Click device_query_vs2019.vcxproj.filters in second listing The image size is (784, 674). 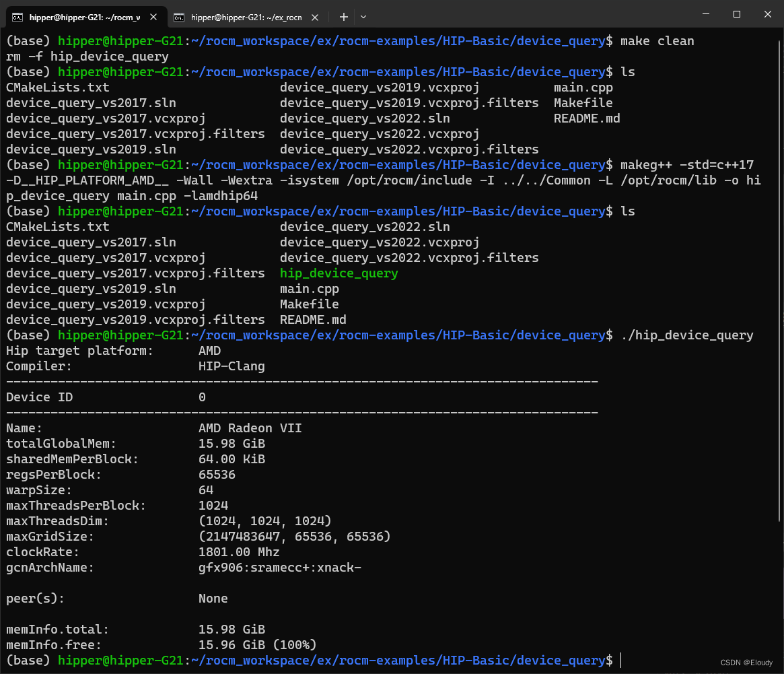135,320
